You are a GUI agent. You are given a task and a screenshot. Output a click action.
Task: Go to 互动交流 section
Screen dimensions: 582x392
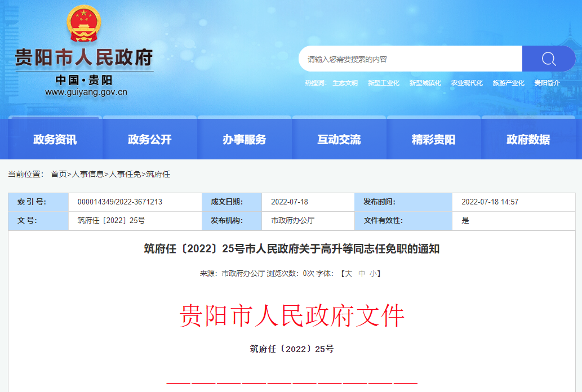(339, 140)
